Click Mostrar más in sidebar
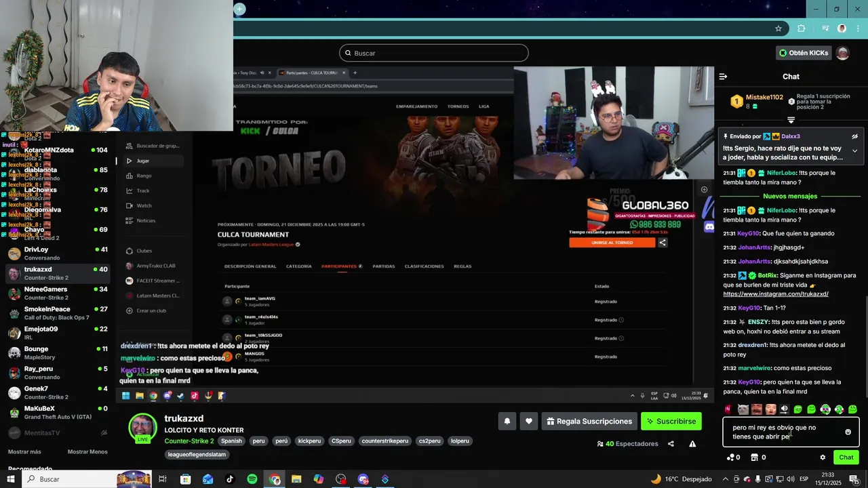 (24, 452)
